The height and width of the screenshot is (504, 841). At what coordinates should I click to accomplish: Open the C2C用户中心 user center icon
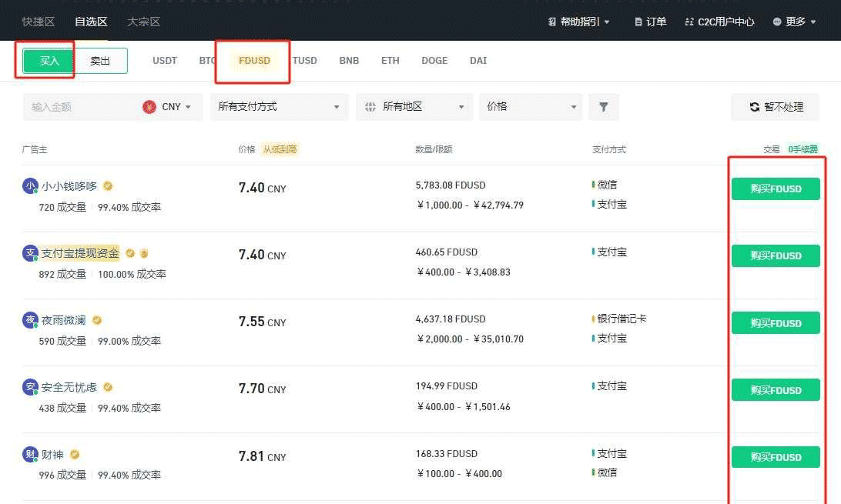pos(689,22)
